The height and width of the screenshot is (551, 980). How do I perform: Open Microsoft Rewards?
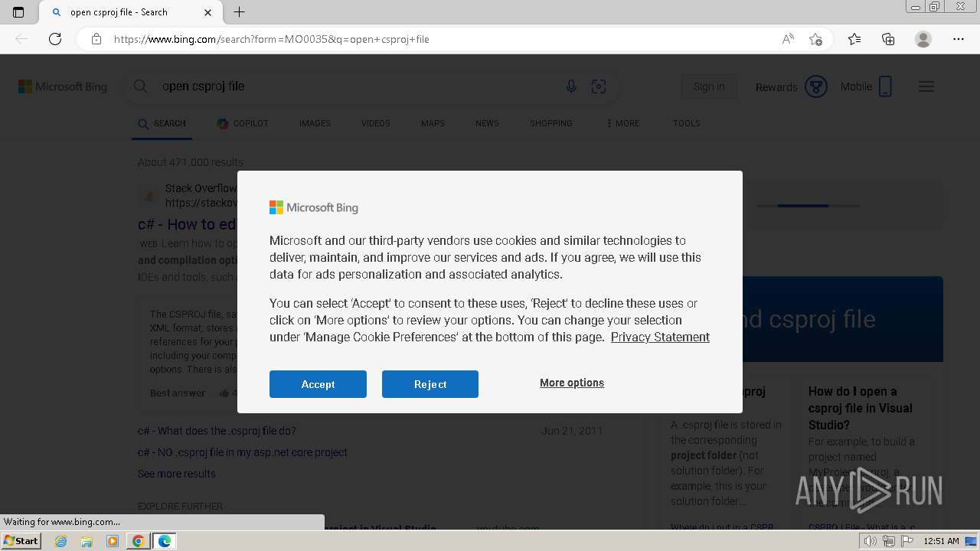pos(791,86)
